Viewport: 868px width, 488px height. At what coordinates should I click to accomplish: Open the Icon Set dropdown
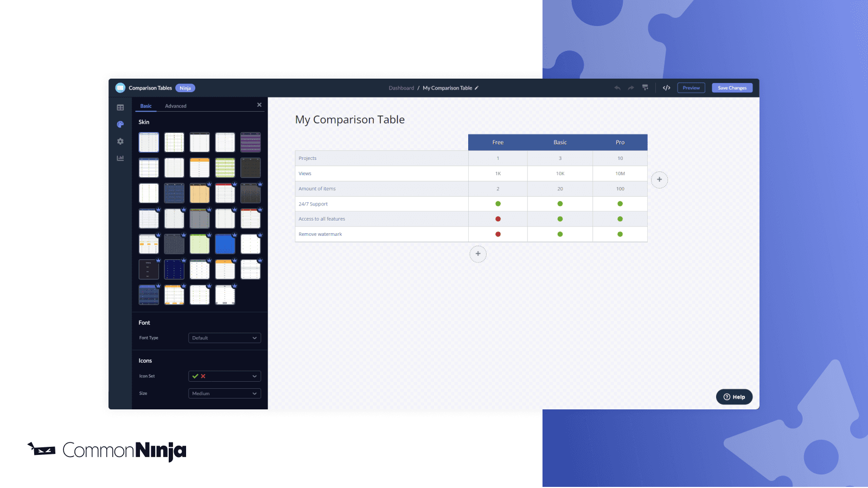coord(225,376)
